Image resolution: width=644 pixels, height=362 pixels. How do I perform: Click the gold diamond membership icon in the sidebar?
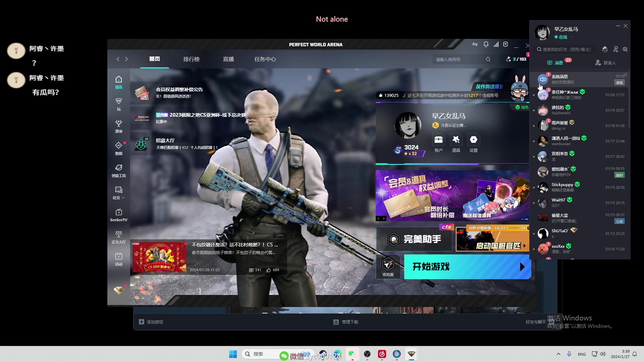pos(119,290)
